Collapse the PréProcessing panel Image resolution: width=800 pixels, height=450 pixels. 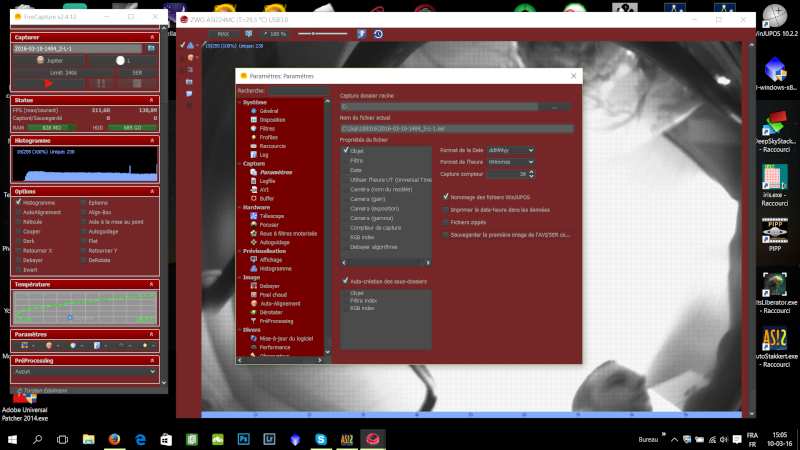click(152, 360)
